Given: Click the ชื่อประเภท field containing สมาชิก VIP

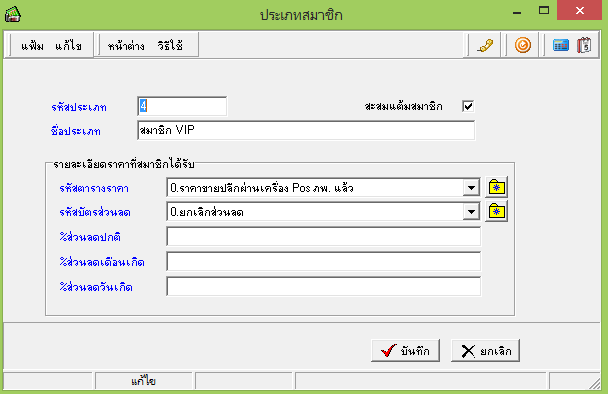Looking at the screenshot, I should tap(306, 130).
